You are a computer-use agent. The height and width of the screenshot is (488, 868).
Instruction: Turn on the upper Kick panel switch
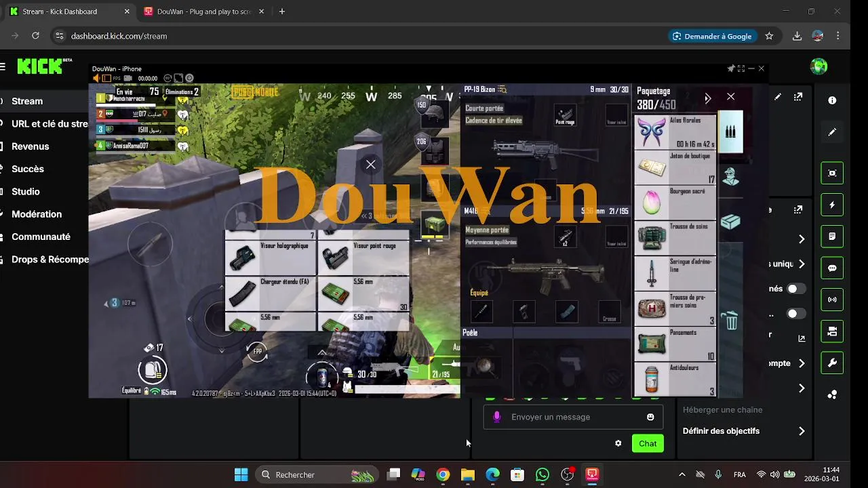click(796, 289)
